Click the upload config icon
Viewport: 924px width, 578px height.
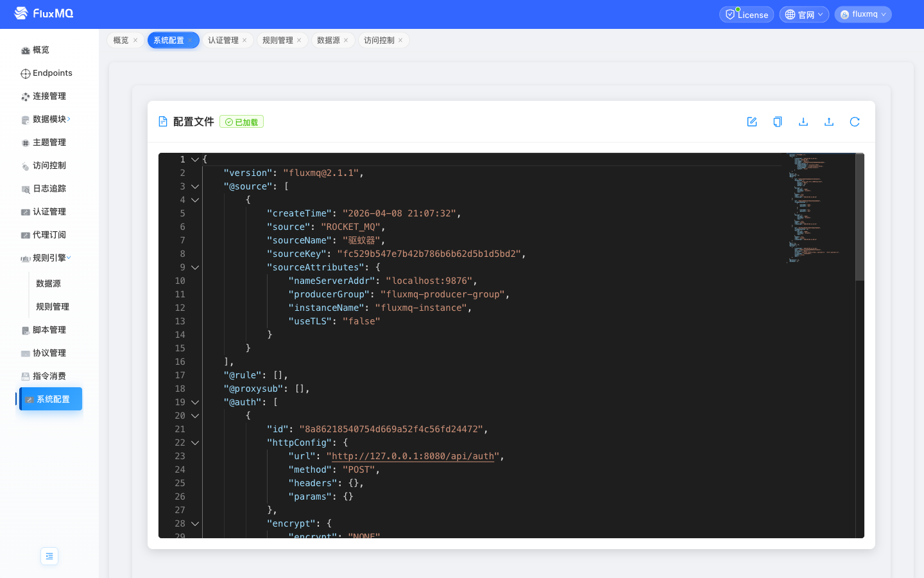point(829,121)
